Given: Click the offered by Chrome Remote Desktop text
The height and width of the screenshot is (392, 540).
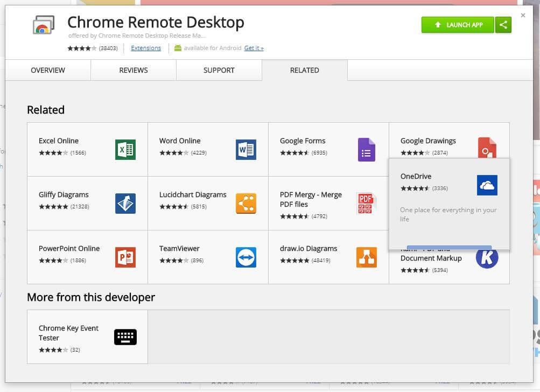Looking at the screenshot, I should coord(137,36).
